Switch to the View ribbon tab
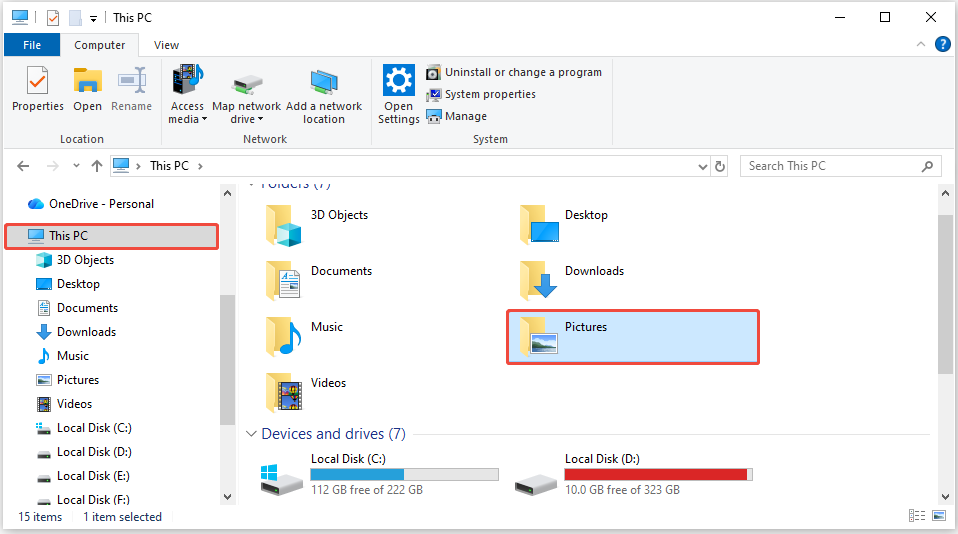958x534 pixels. pyautogui.click(x=166, y=45)
